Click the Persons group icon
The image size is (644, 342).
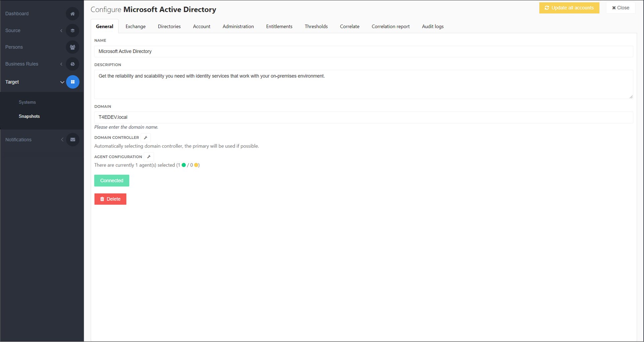click(x=72, y=47)
